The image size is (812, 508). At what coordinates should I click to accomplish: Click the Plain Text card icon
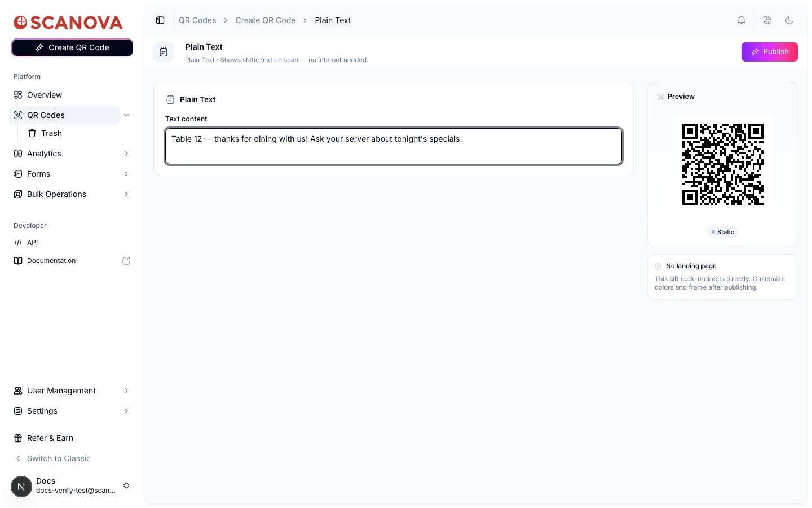click(x=170, y=99)
